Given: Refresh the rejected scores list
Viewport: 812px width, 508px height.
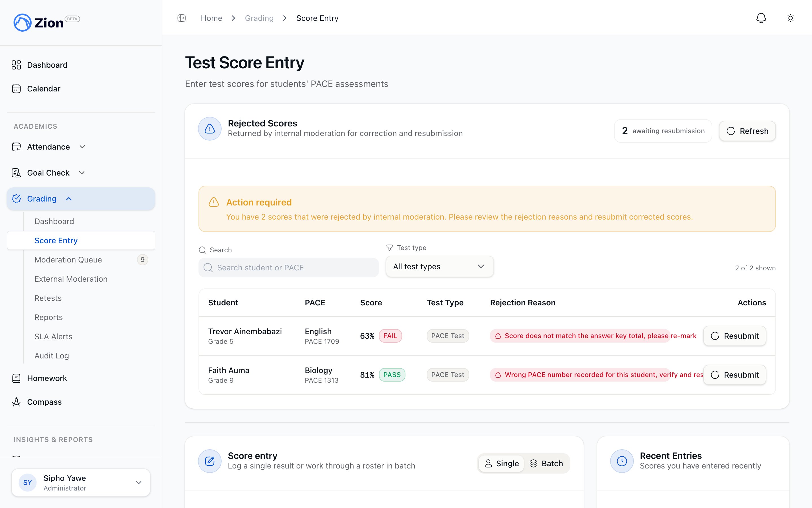Looking at the screenshot, I should click(x=747, y=131).
